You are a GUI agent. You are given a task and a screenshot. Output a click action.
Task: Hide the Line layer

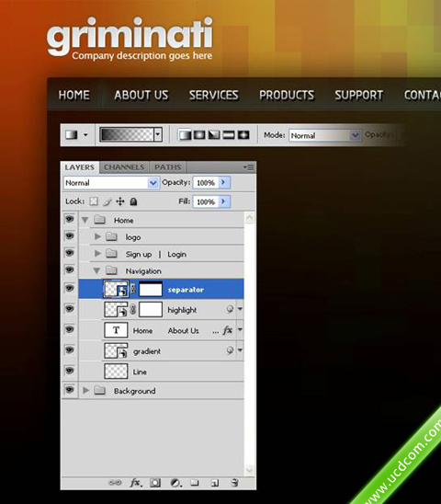click(69, 371)
